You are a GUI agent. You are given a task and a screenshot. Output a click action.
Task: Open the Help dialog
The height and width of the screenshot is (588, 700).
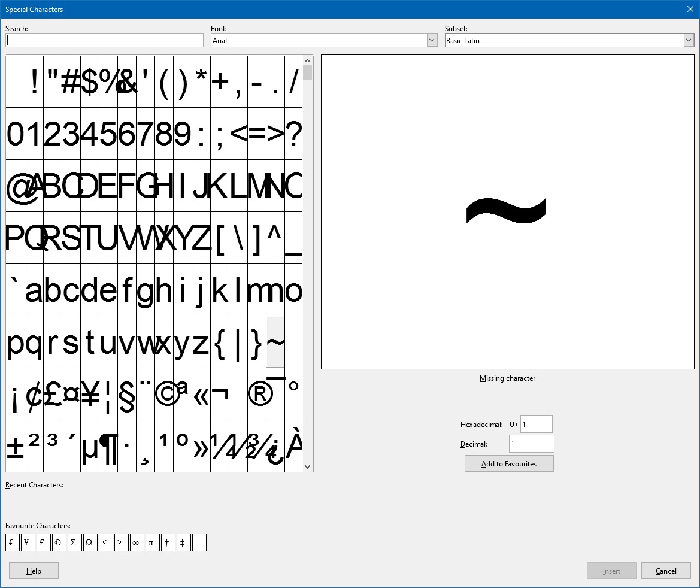[x=34, y=570]
